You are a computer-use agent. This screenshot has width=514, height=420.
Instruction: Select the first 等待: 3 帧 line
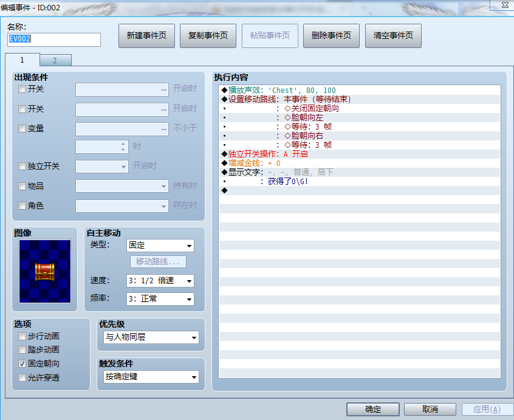click(360, 126)
